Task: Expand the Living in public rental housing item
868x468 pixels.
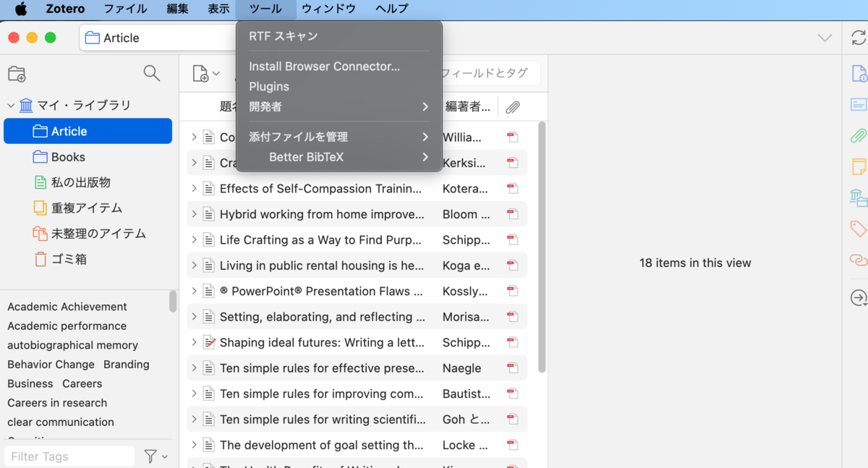Action: pyautogui.click(x=194, y=265)
